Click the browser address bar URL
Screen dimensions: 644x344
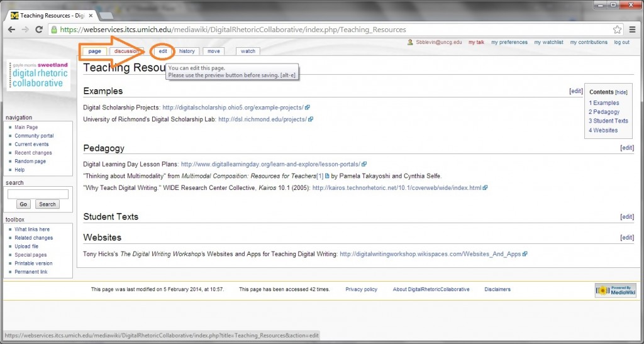pyautogui.click(x=233, y=30)
